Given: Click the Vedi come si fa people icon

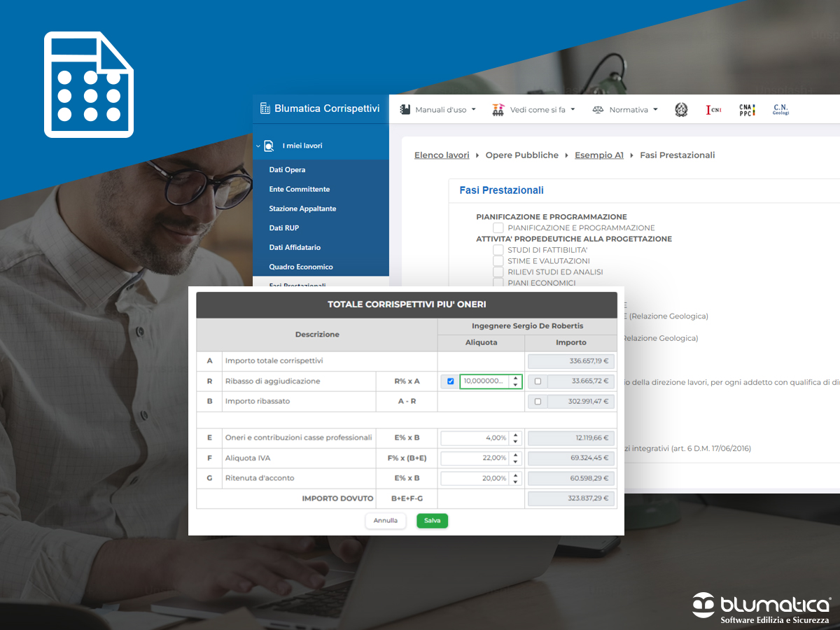Looking at the screenshot, I should click(498, 110).
